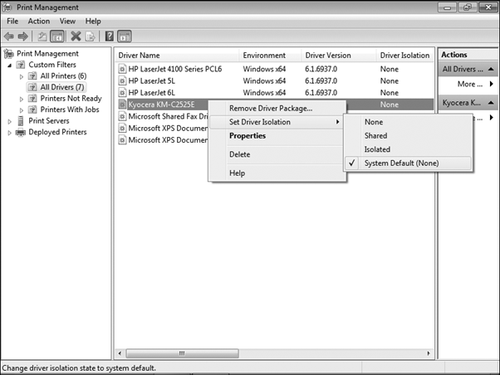Click the More ... action link
The image size is (500, 375).
(x=470, y=84)
